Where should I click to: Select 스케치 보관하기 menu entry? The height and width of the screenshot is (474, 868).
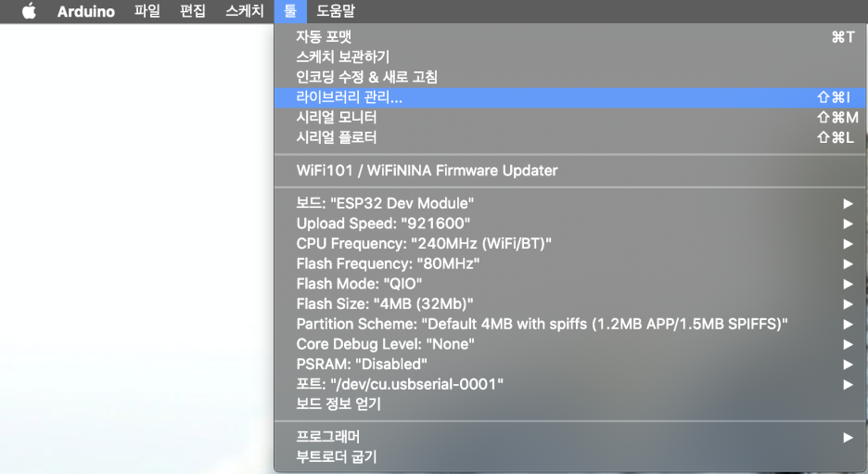pyautogui.click(x=570, y=57)
